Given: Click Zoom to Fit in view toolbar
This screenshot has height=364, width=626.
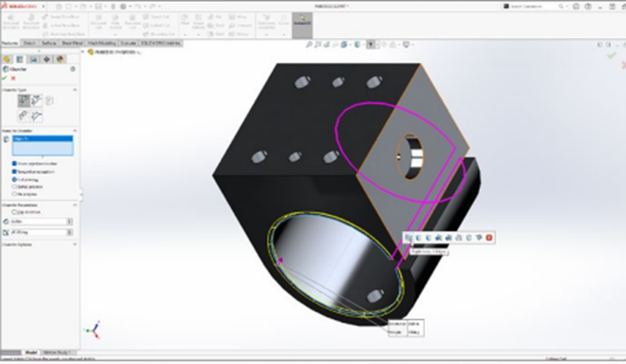Looking at the screenshot, I should (x=309, y=45).
